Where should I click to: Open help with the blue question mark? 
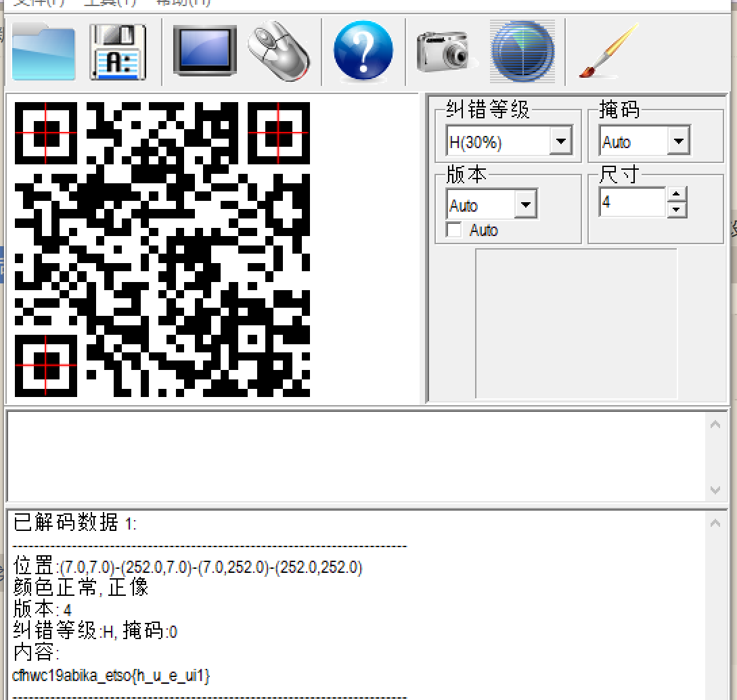[363, 50]
